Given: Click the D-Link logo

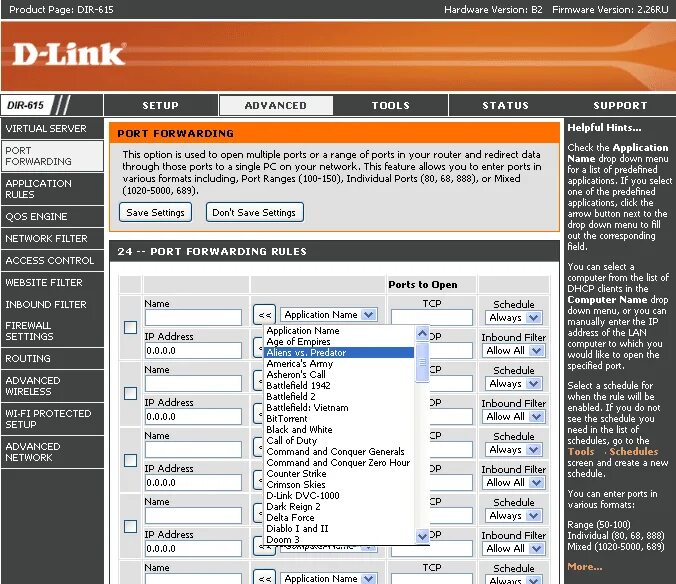Looking at the screenshot, I should tap(69, 53).
